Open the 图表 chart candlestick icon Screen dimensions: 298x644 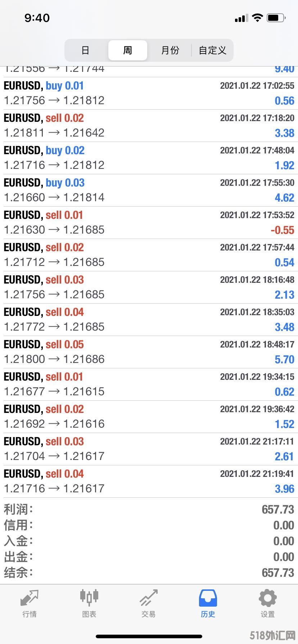89,597
